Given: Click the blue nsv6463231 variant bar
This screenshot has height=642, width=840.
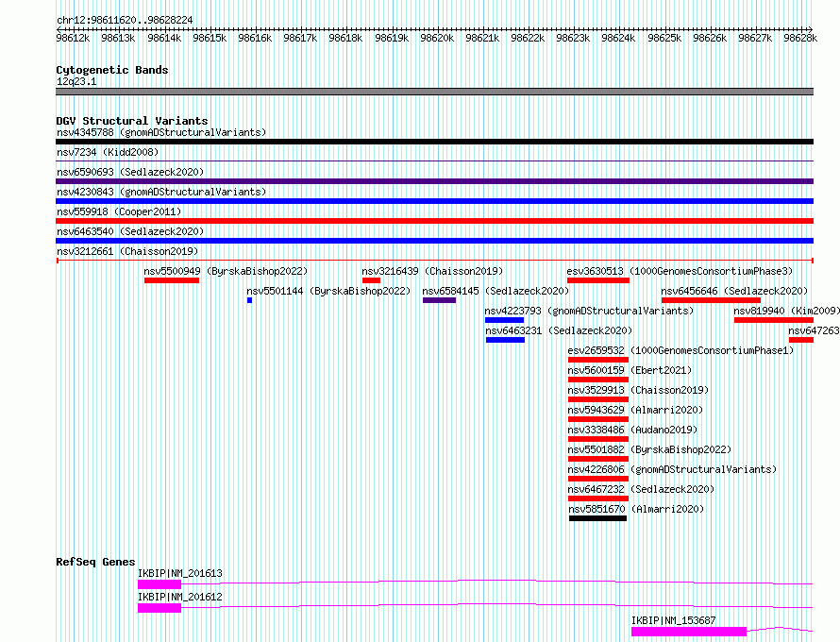Looking at the screenshot, I should [x=505, y=340].
